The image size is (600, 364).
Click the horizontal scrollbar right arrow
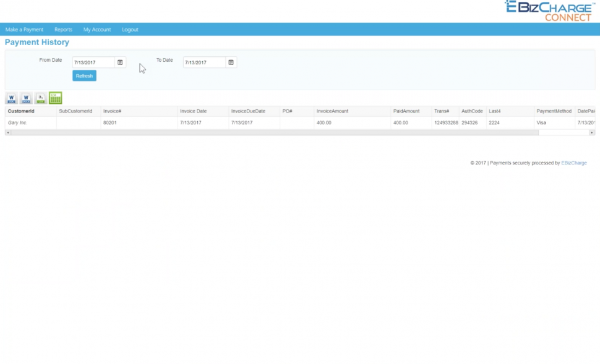pyautogui.click(x=591, y=132)
